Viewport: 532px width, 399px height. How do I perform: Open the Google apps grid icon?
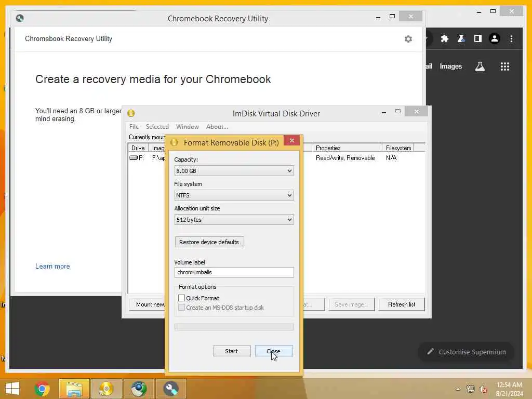coord(505,66)
